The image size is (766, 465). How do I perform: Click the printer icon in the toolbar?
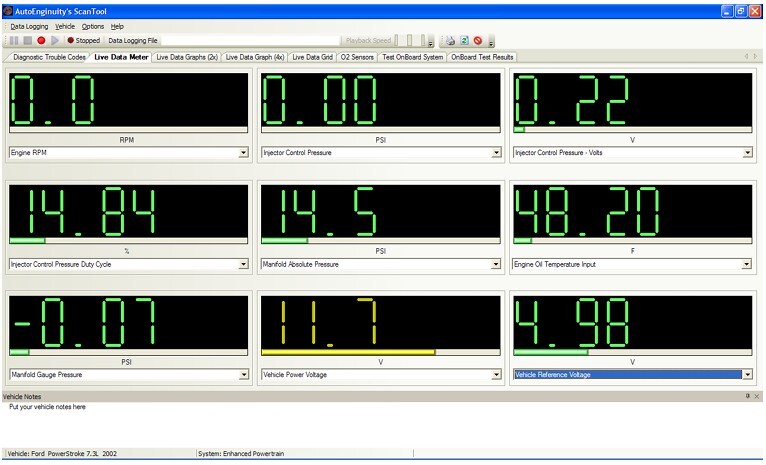(x=451, y=41)
